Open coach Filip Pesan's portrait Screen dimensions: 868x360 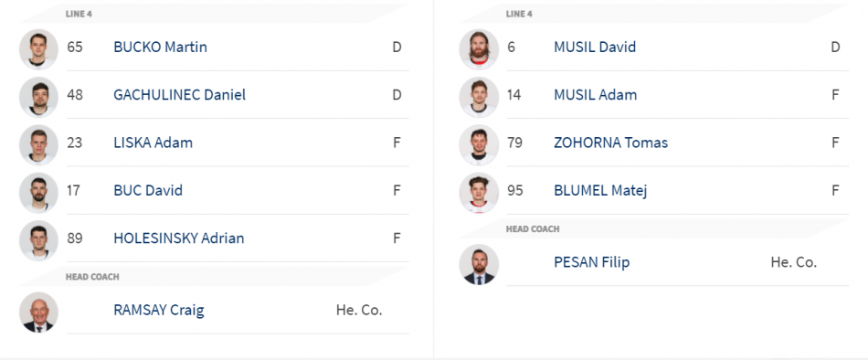click(479, 264)
